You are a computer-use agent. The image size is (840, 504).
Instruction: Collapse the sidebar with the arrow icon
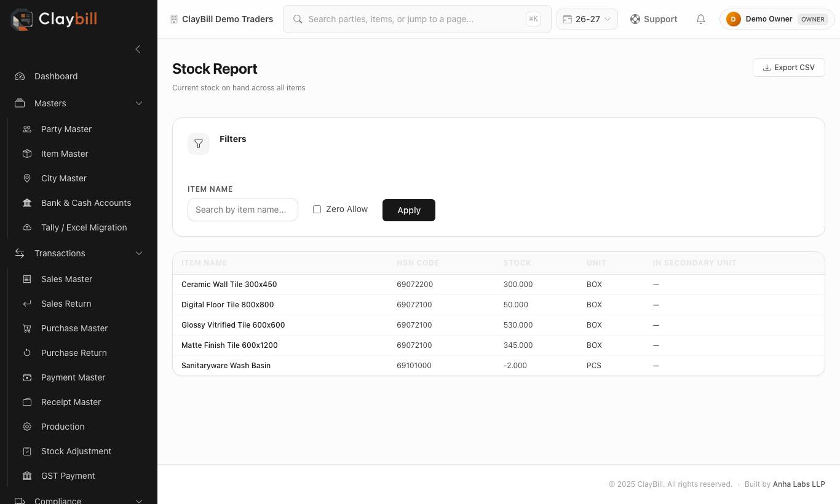pos(138,49)
